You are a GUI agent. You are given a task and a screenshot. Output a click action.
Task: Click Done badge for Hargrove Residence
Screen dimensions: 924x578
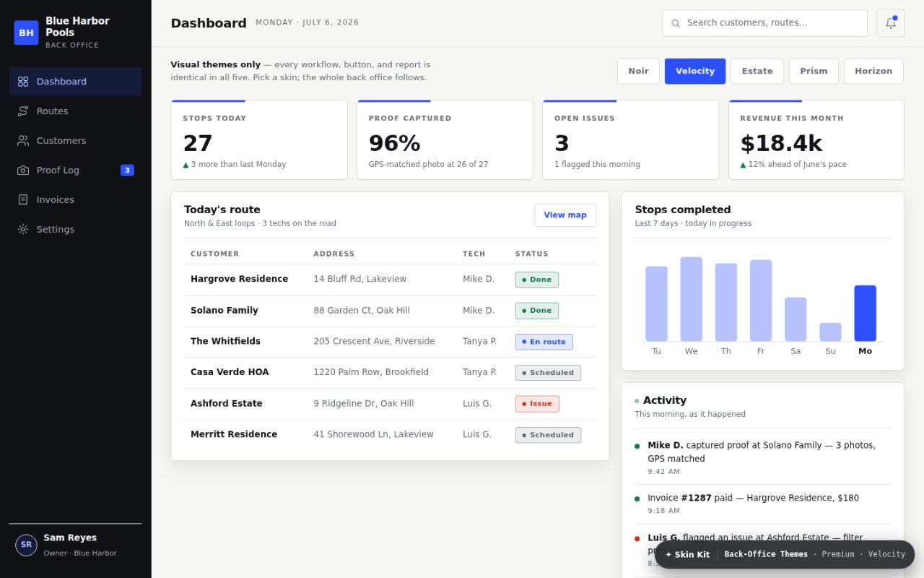536,280
